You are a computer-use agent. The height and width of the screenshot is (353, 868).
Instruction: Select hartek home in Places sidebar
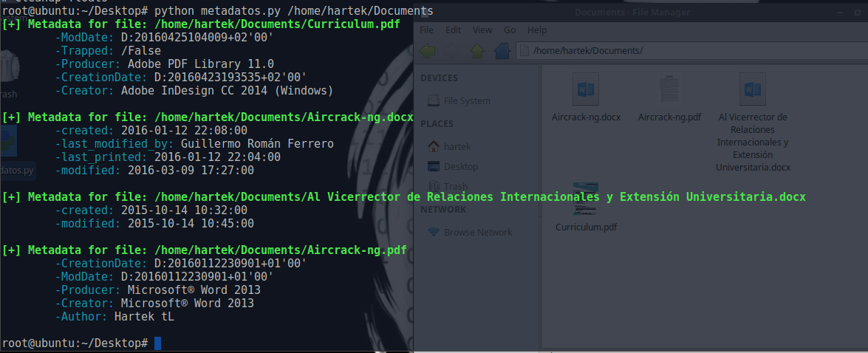click(x=457, y=147)
